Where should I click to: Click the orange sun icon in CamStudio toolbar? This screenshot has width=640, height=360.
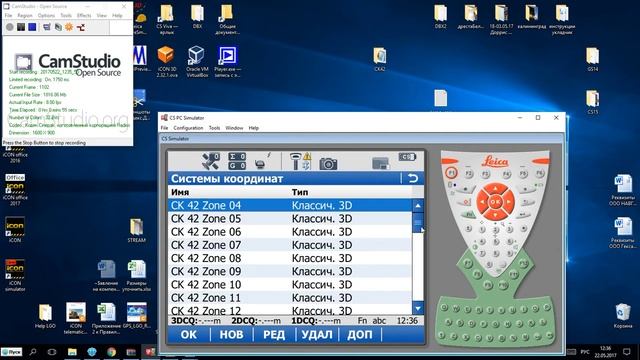(69, 27)
